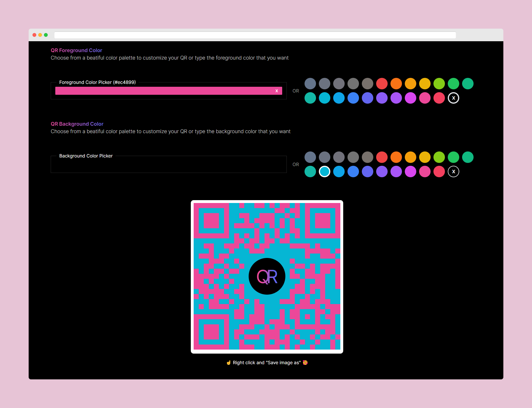This screenshot has height=408, width=532.
Task: Click selected cyan swatch in background palette
Action: click(325, 172)
